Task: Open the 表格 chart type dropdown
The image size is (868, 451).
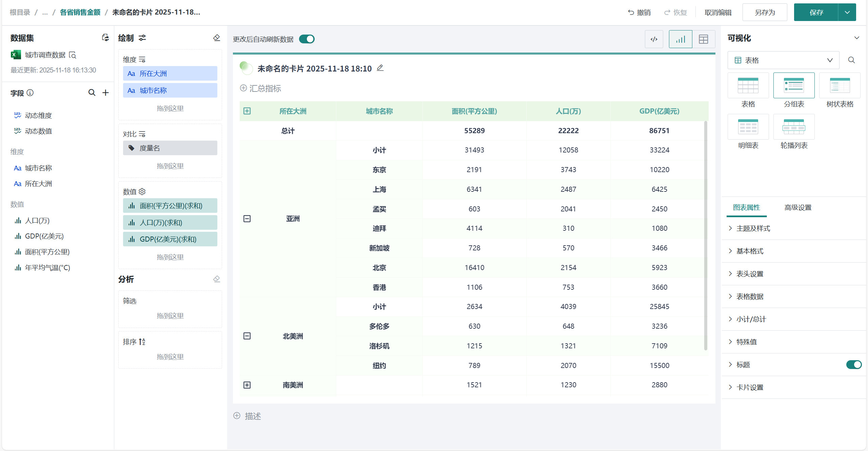Action: click(783, 60)
